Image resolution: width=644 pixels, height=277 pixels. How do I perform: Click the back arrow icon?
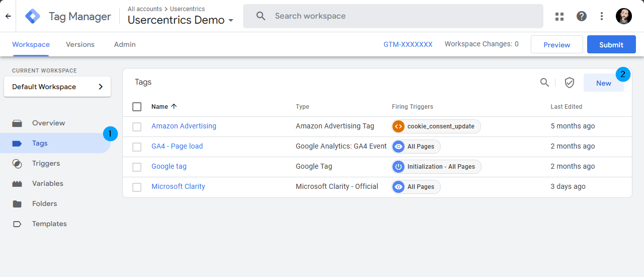click(8, 16)
